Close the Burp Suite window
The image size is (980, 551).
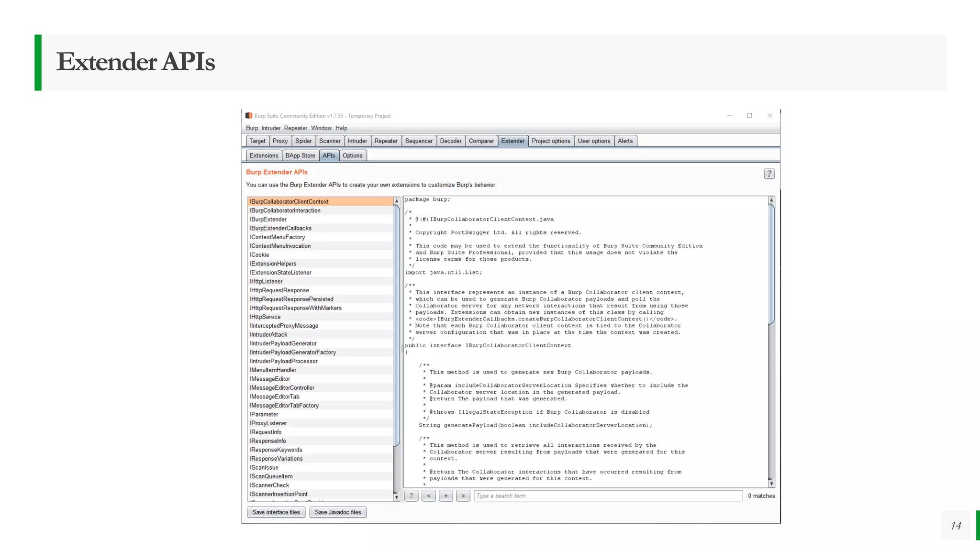coord(770,116)
